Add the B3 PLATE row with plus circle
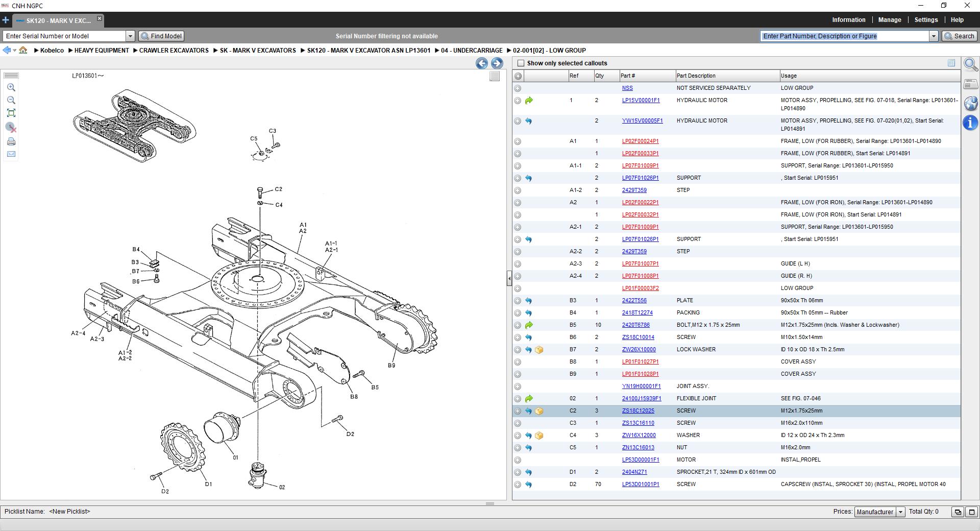 pyautogui.click(x=518, y=301)
